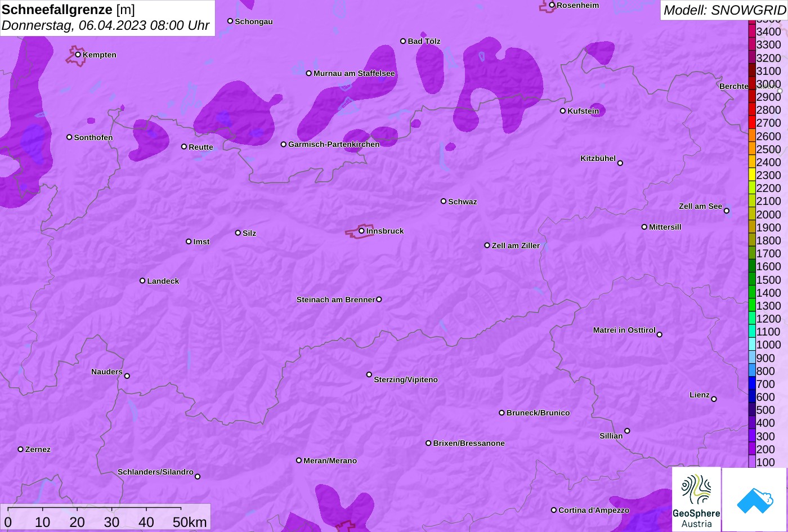Click the Innsbruck city marker

(361, 231)
